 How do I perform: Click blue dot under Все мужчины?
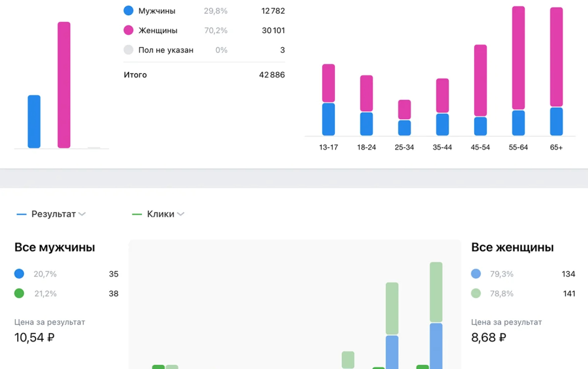19,274
